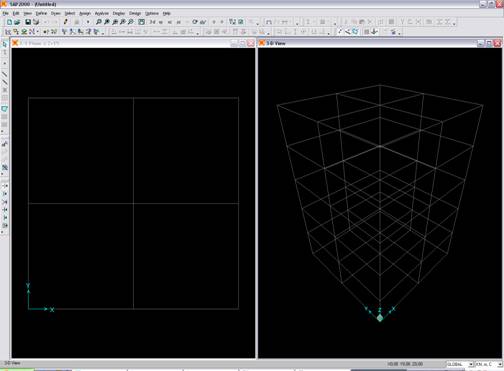
Task: Click the New Model icon
Action: click(10, 22)
